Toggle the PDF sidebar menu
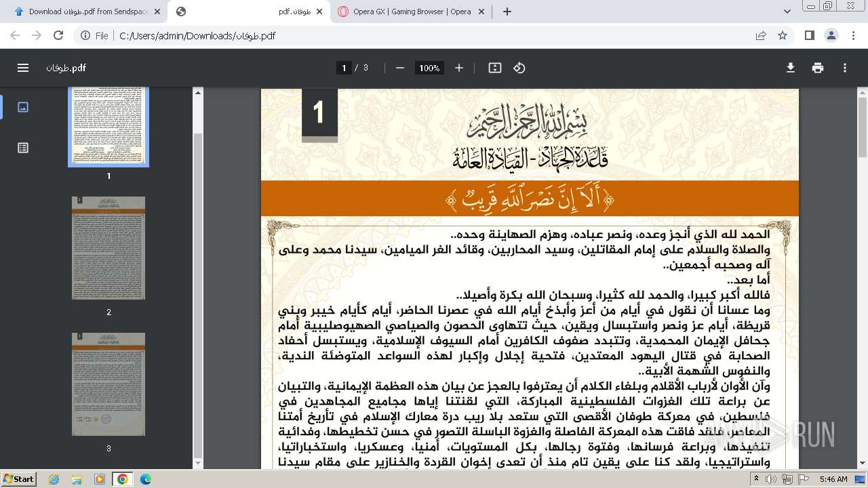868x488 pixels. pyautogui.click(x=23, y=68)
